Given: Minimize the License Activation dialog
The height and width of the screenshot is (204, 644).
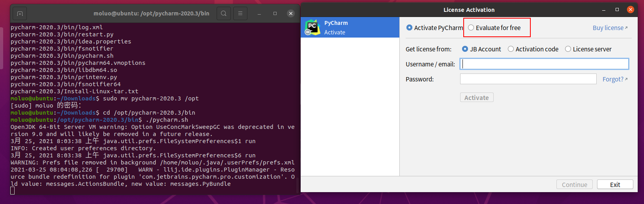Looking at the screenshot, I should point(604,10).
